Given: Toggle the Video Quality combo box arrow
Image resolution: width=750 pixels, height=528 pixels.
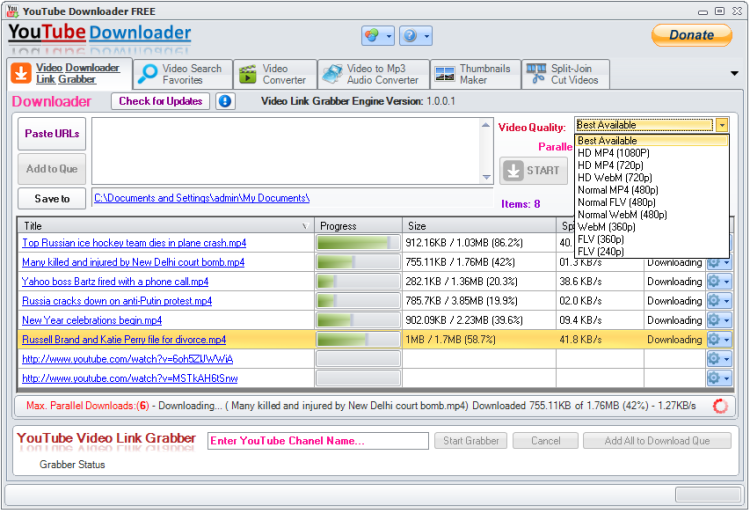Looking at the screenshot, I should (722, 125).
